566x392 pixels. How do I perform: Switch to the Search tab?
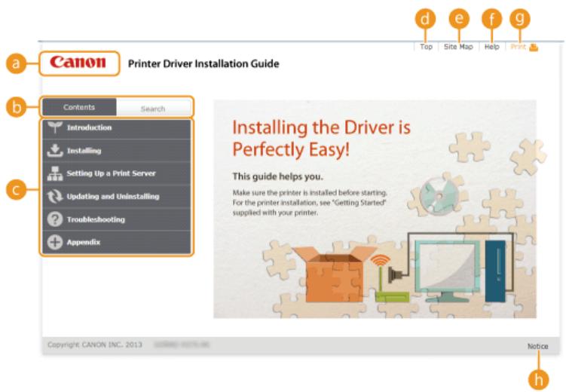pyautogui.click(x=153, y=109)
